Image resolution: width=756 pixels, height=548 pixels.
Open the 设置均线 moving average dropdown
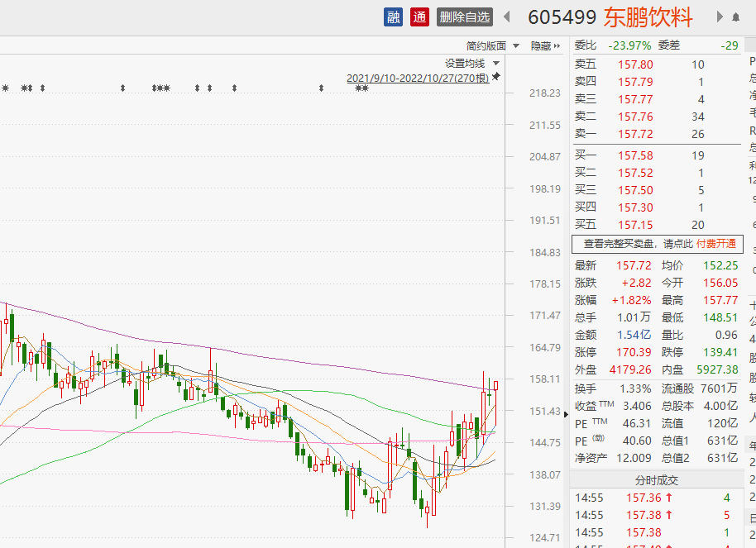point(471,63)
